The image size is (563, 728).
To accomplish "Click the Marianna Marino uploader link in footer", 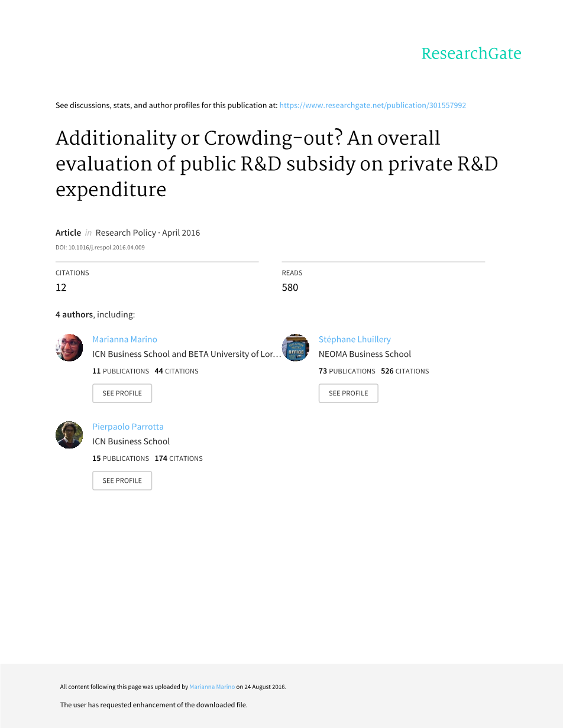I will 212,687.
